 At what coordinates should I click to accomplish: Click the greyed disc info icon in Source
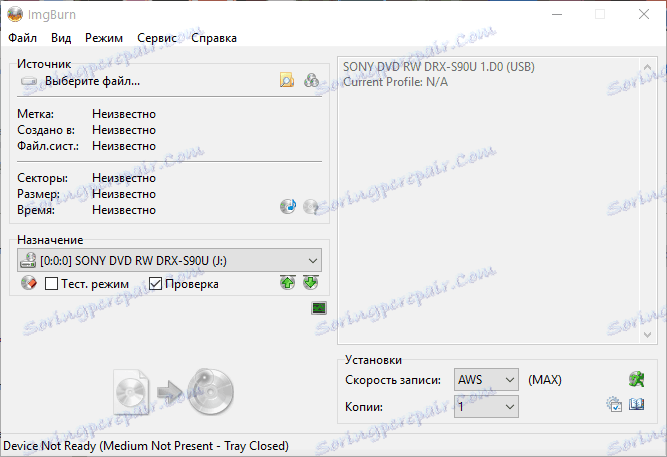point(311,207)
